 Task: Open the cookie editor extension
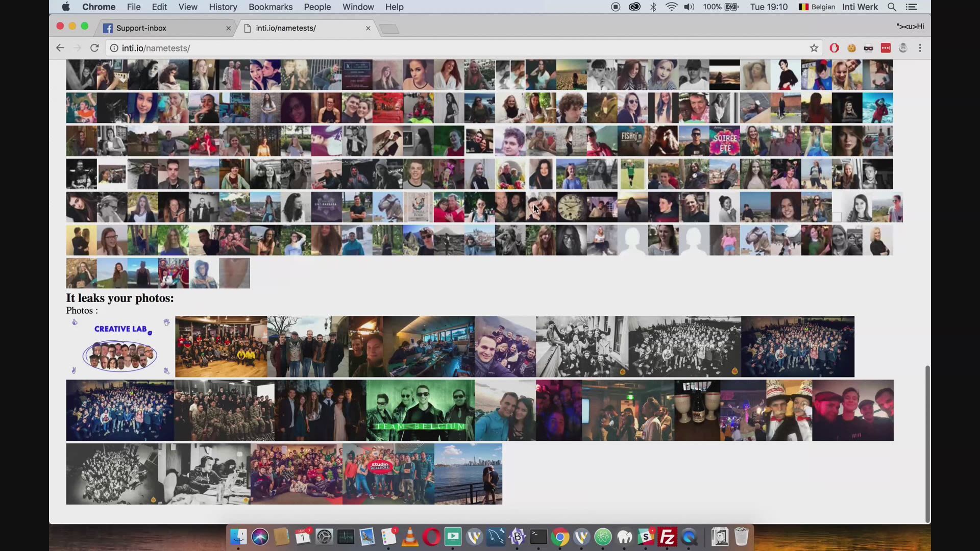(x=851, y=48)
